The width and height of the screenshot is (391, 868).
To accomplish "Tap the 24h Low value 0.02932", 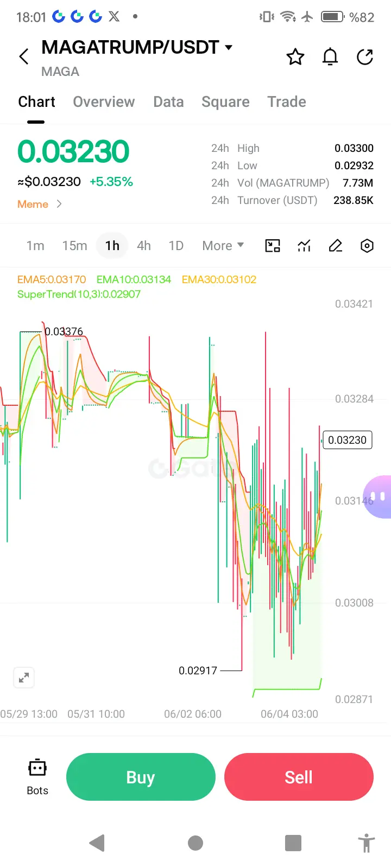I will (x=354, y=165).
